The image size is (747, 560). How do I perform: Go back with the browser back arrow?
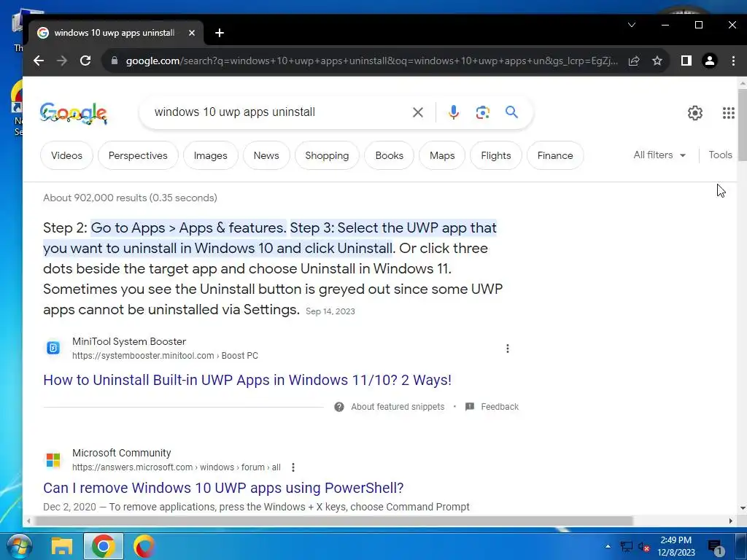click(x=39, y=61)
